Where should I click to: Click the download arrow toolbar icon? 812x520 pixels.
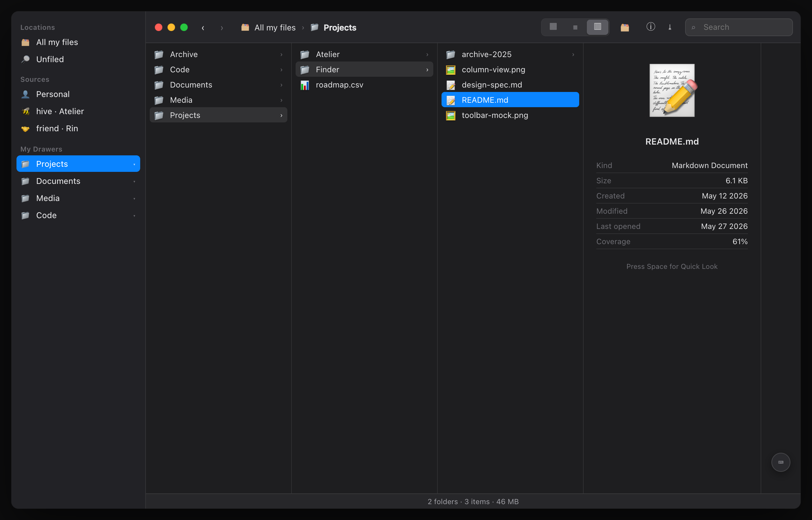pyautogui.click(x=670, y=27)
